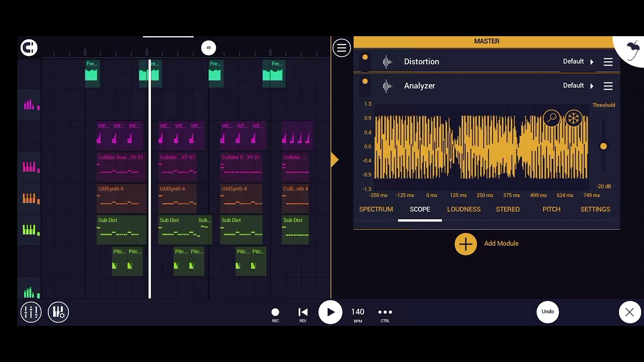Start recording with REC button
The image size is (644, 362).
(275, 315)
